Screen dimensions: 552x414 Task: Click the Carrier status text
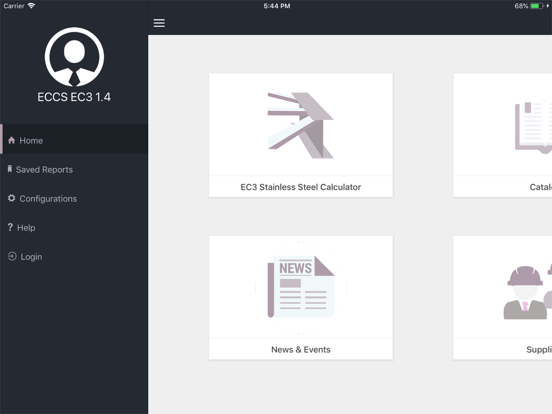[x=14, y=6]
